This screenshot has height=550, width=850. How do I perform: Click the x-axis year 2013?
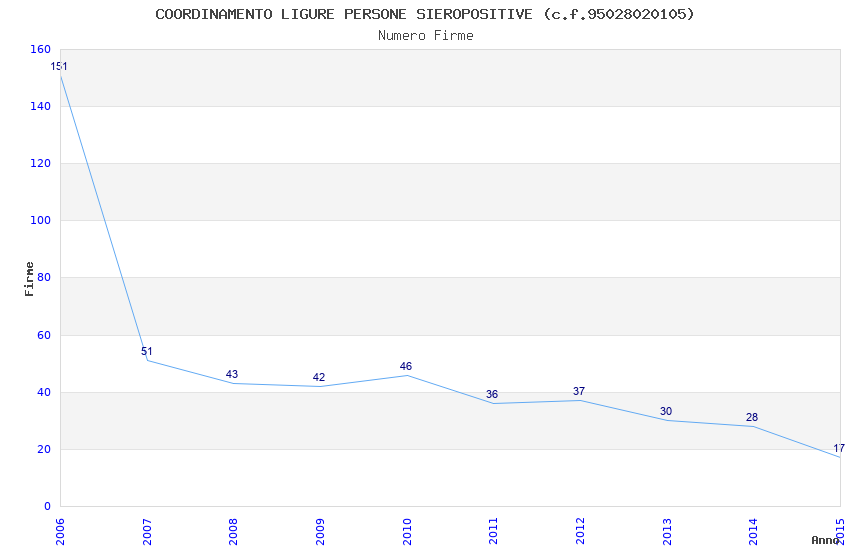pyautogui.click(x=667, y=532)
